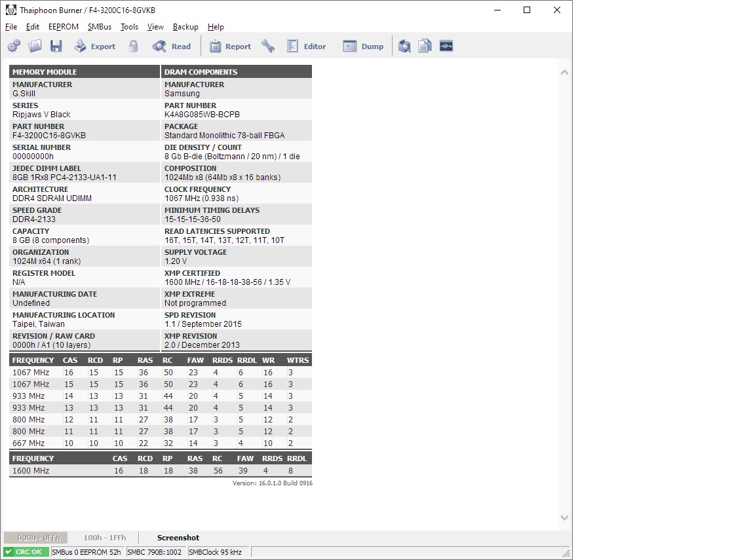755x560 pixels.
Task: Click the CRC OK status indicator
Action: click(x=26, y=552)
